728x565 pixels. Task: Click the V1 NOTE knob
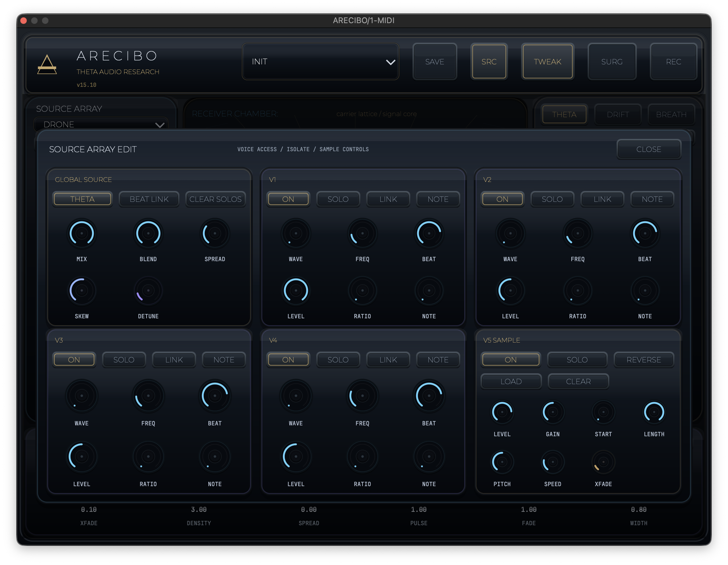429,290
